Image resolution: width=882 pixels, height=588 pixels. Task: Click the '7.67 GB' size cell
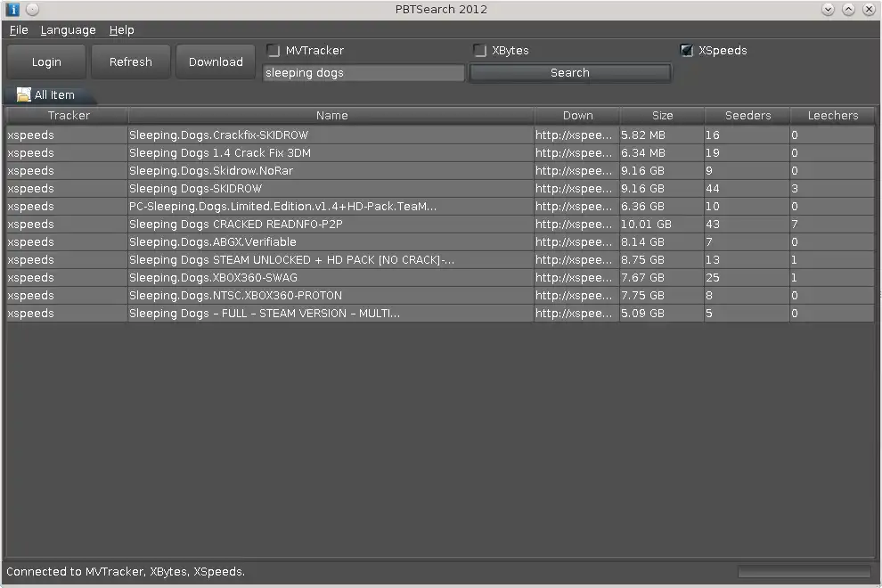click(661, 277)
